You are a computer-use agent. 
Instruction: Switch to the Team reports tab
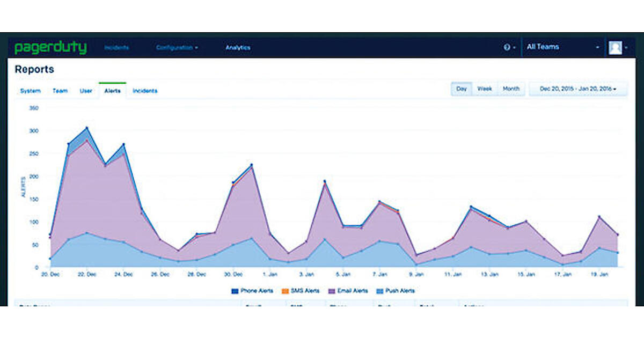[x=60, y=91]
